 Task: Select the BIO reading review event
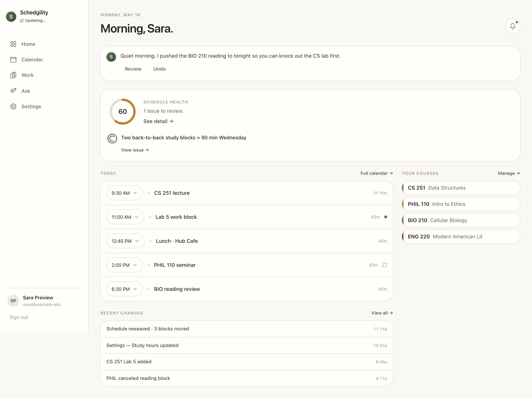(247, 289)
